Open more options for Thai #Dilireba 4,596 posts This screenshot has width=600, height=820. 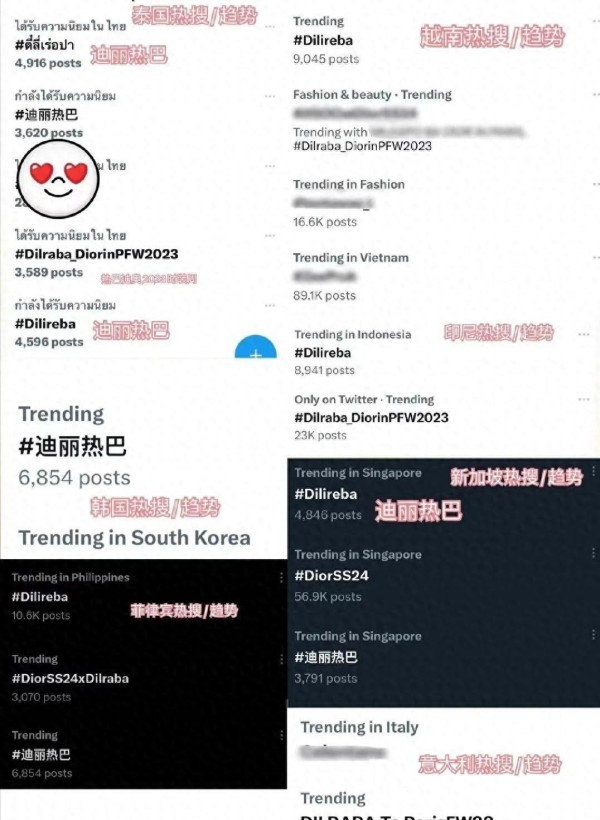pyautogui.click(x=269, y=305)
